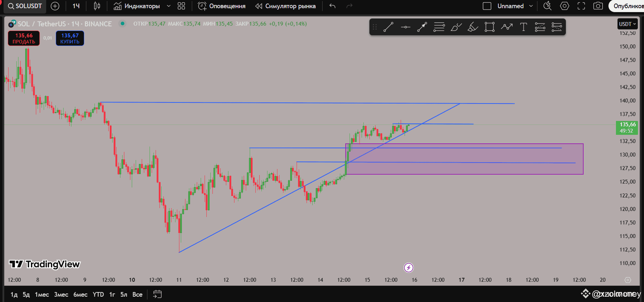Open the go-to-date calendar icon

coord(157,294)
